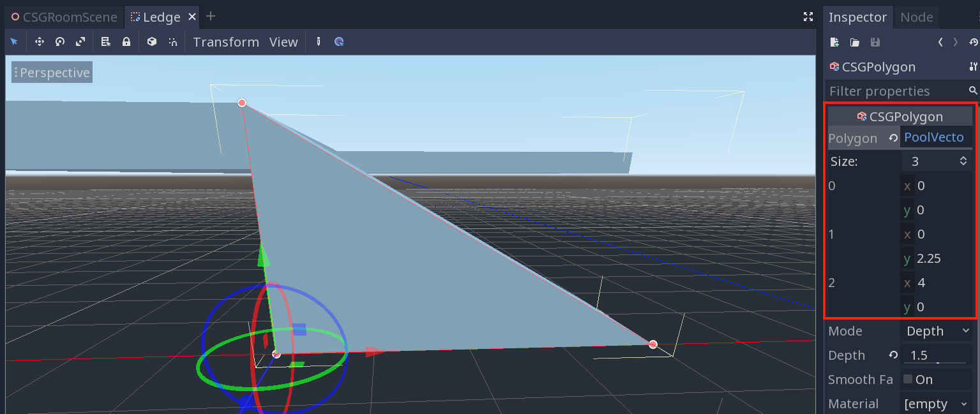Toggle Use Local Space cube icon
This screenshot has height=414, width=980.
(152, 42)
